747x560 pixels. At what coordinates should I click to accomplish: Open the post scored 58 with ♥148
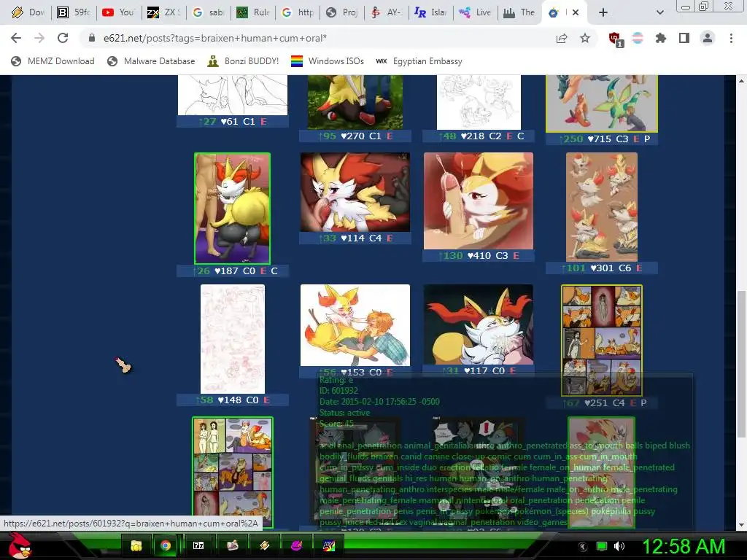[x=233, y=339]
